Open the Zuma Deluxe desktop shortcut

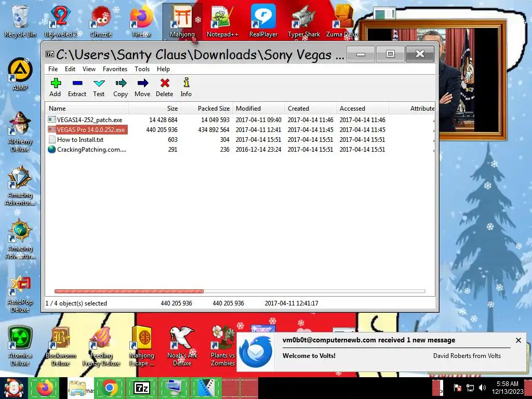343,21
